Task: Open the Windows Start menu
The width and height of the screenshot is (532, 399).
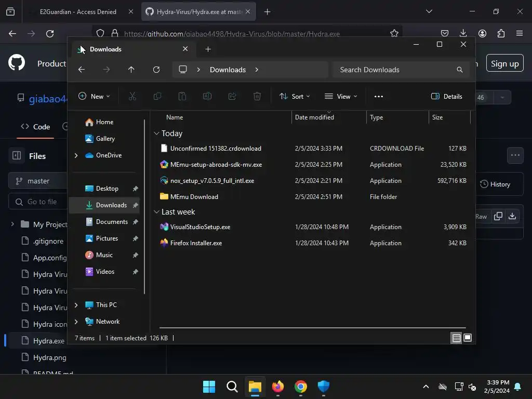Action: click(x=209, y=387)
